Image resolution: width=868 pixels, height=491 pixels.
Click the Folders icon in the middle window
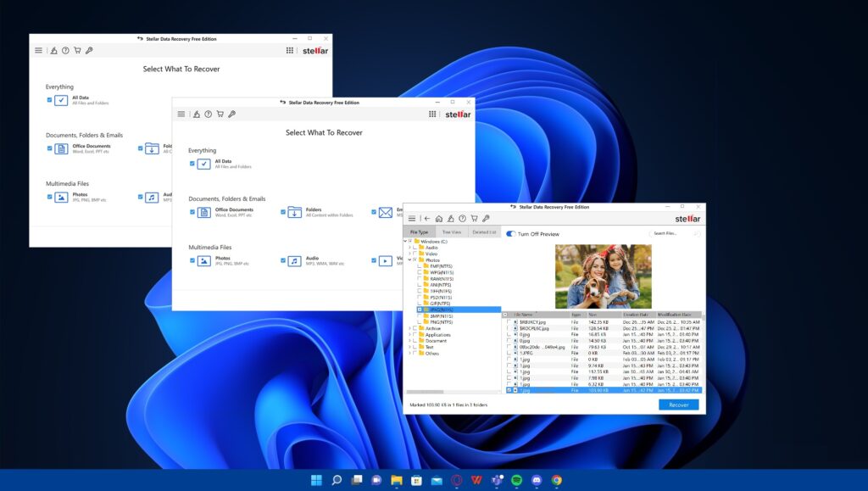[x=295, y=213]
